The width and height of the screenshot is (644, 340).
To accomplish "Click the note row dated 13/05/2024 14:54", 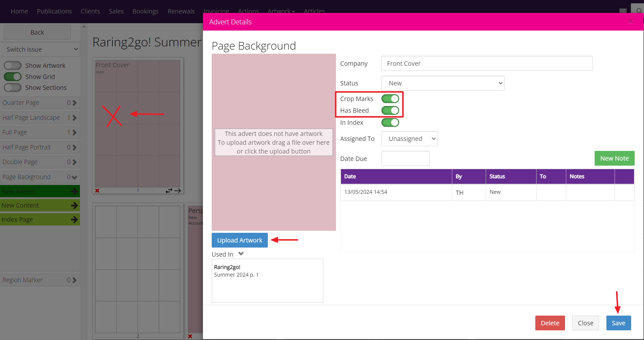I will coord(487,192).
